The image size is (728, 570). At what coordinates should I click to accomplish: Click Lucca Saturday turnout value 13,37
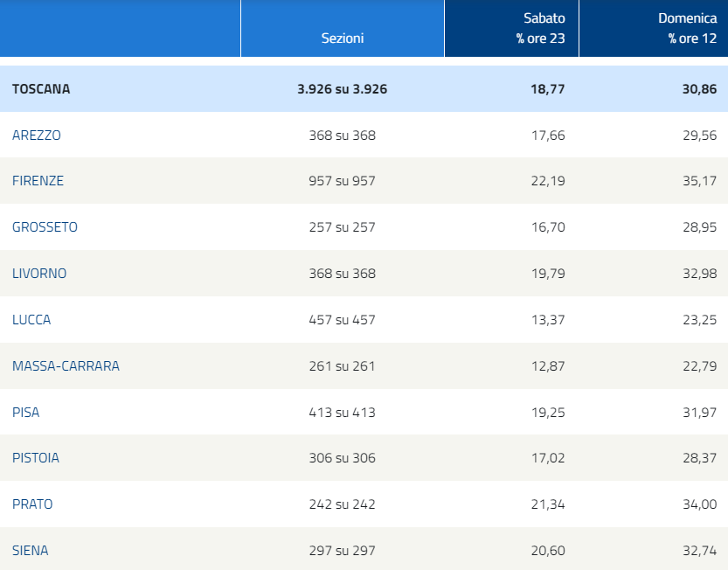[x=548, y=320]
